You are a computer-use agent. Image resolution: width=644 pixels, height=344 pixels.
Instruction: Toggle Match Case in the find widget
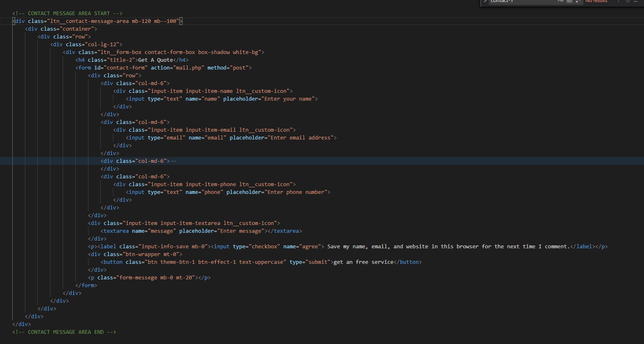(x=561, y=1)
